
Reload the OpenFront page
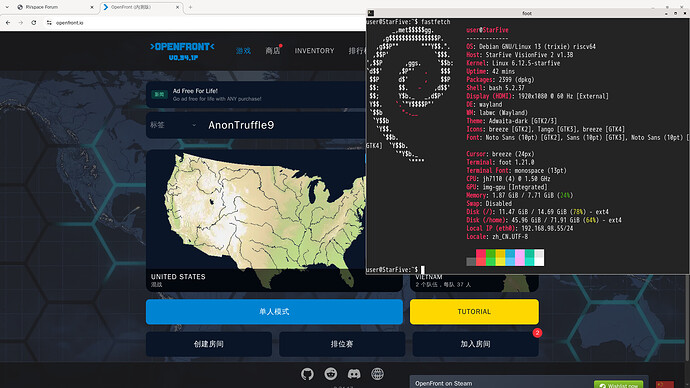(x=33, y=22)
